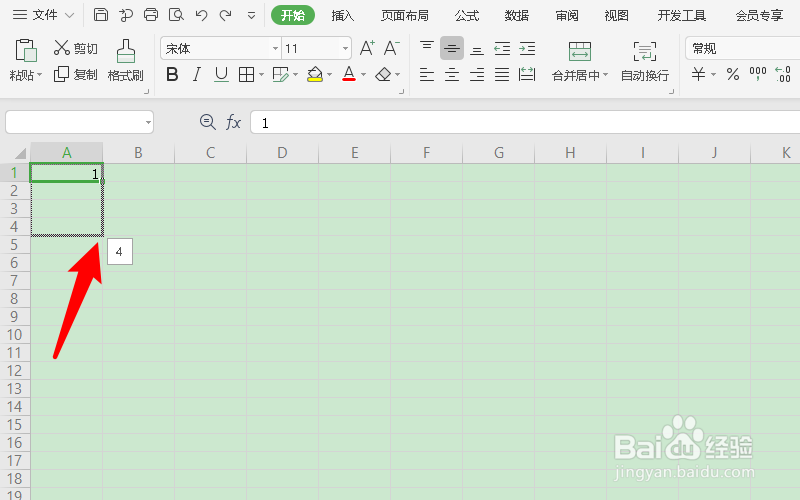Align text left horizontally
Screen dimensions: 800x500
[x=427, y=75]
